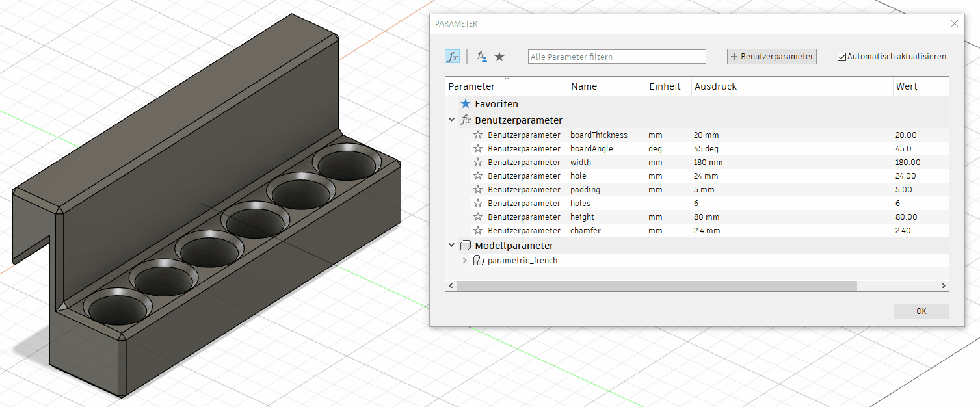980x407 pixels.
Task: Click the cube icon beside Modellparameter
Action: pos(465,246)
